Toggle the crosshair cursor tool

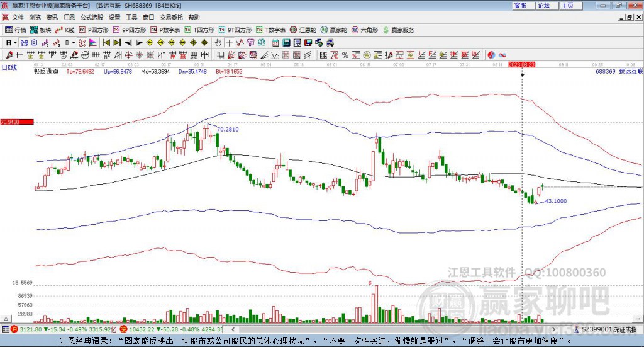[229, 43]
